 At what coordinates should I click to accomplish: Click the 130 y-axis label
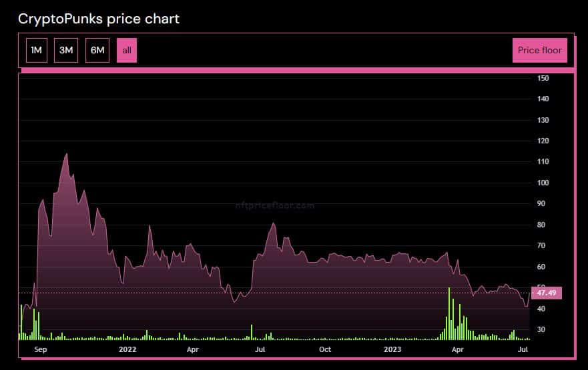(x=543, y=120)
